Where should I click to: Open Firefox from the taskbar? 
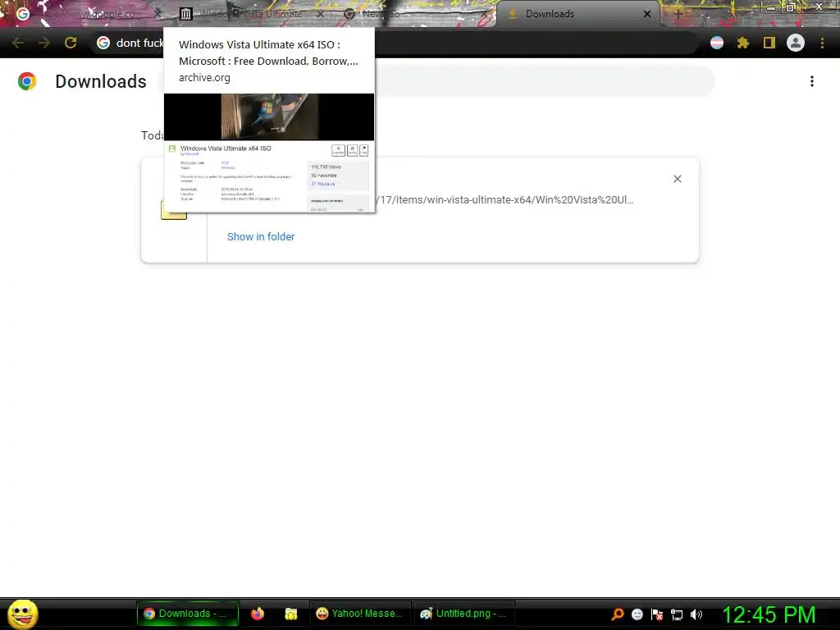click(x=258, y=614)
